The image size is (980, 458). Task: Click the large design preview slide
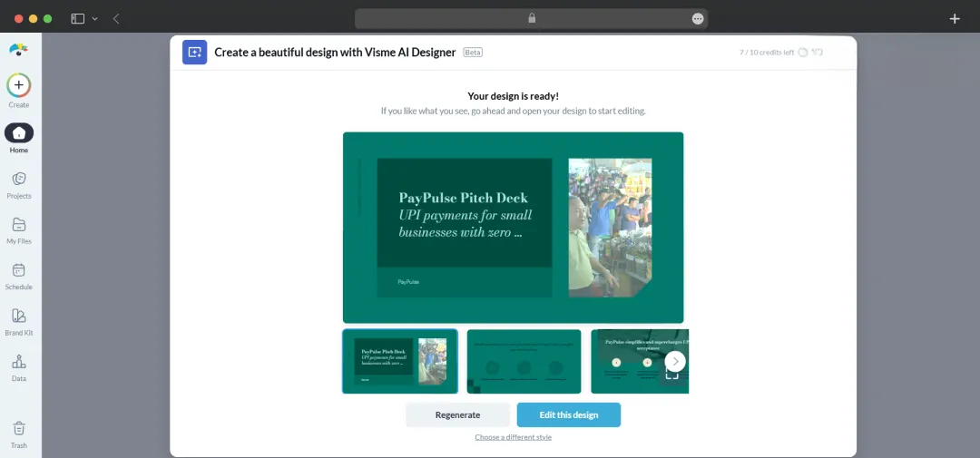513,228
